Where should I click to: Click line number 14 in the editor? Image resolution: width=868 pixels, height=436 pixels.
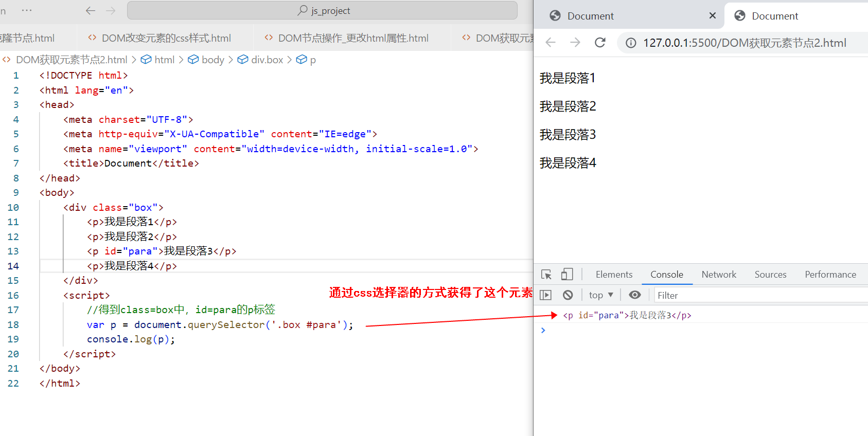click(x=13, y=266)
